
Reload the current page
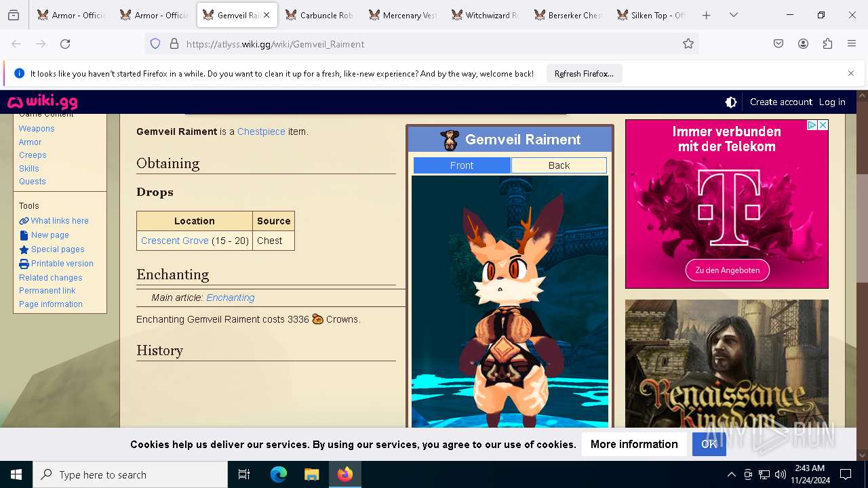(x=65, y=44)
